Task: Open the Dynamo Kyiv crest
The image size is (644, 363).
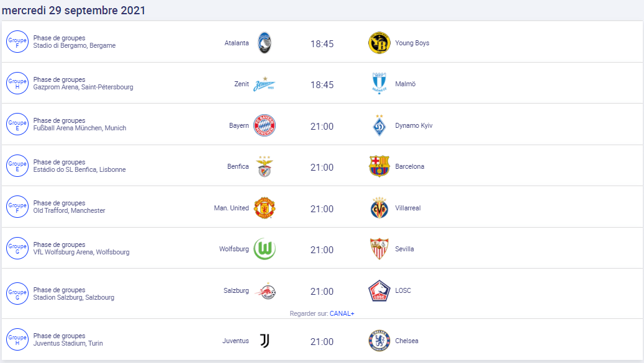Action: 379,125
